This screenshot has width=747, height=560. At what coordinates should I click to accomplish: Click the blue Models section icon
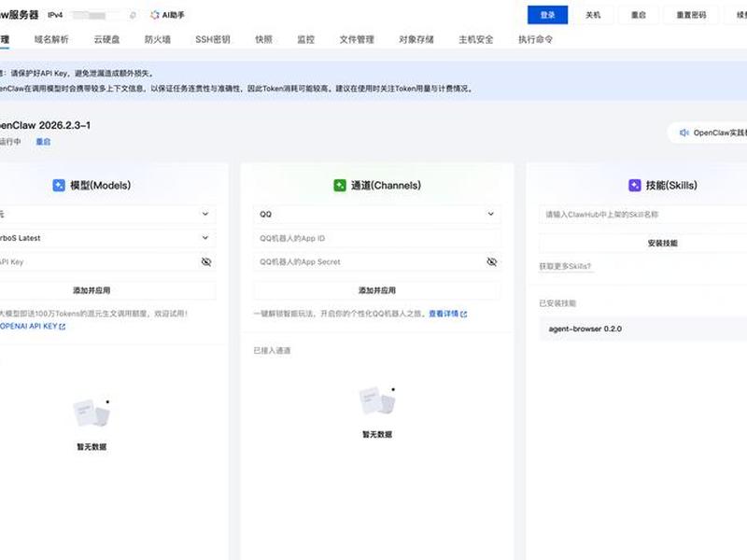pos(59,185)
